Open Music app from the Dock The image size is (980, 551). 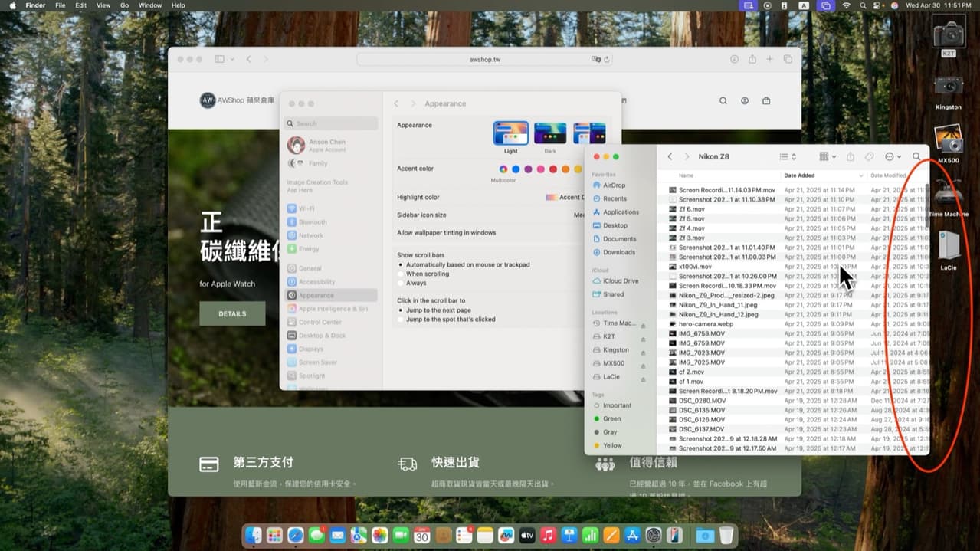548,535
